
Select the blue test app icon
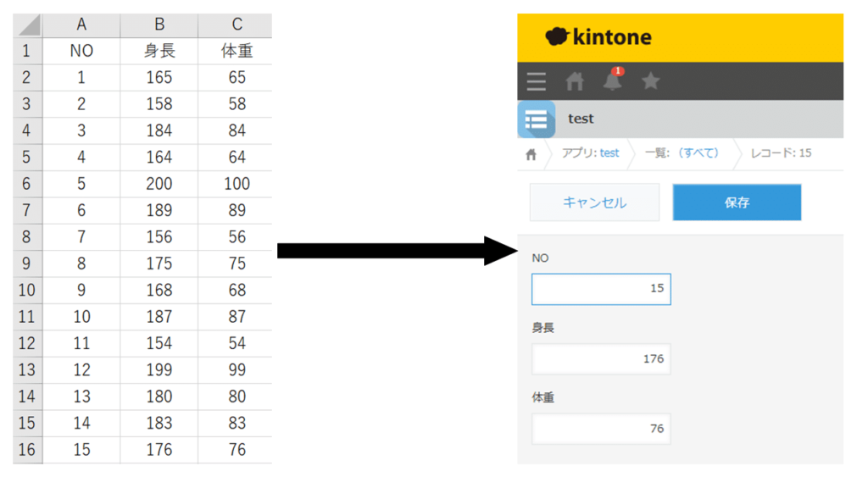point(536,119)
